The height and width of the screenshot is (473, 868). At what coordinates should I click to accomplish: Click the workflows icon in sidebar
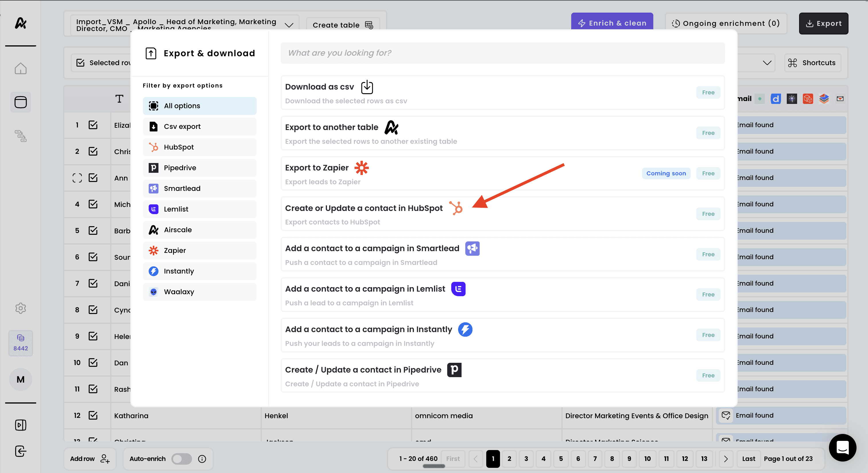21,136
